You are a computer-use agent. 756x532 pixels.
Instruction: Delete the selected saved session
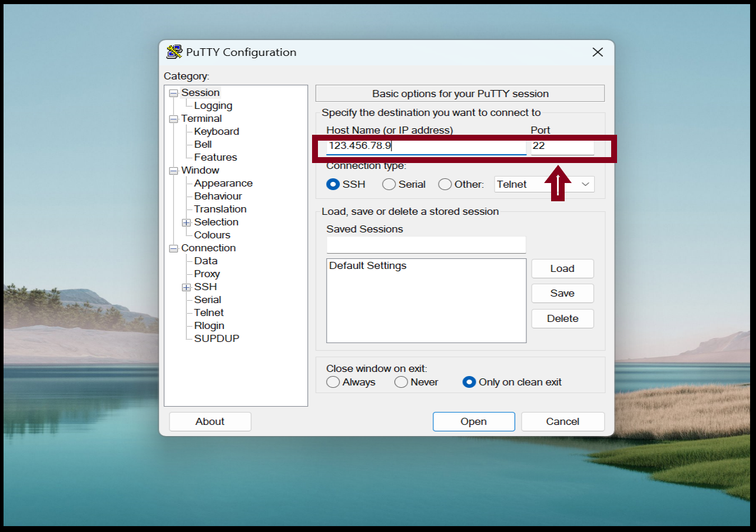(x=562, y=318)
